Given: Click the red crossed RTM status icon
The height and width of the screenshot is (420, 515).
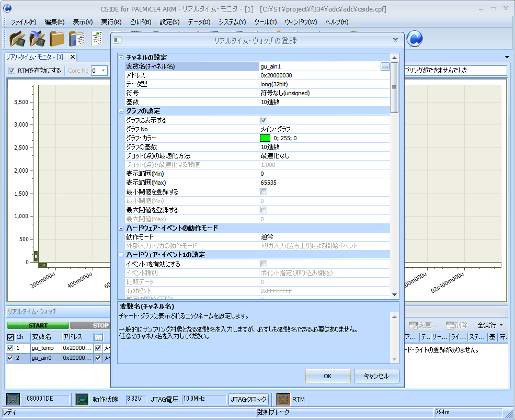Looking at the screenshot, I should [x=283, y=399].
